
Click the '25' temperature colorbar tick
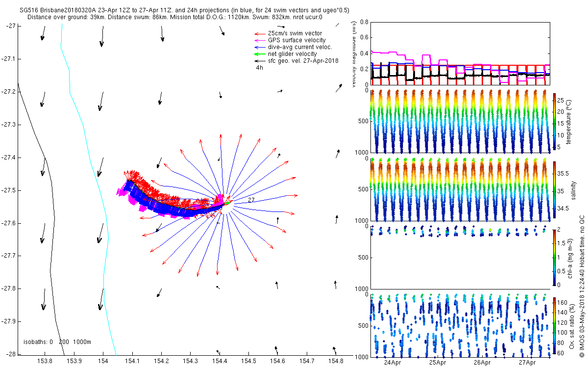[562, 100]
